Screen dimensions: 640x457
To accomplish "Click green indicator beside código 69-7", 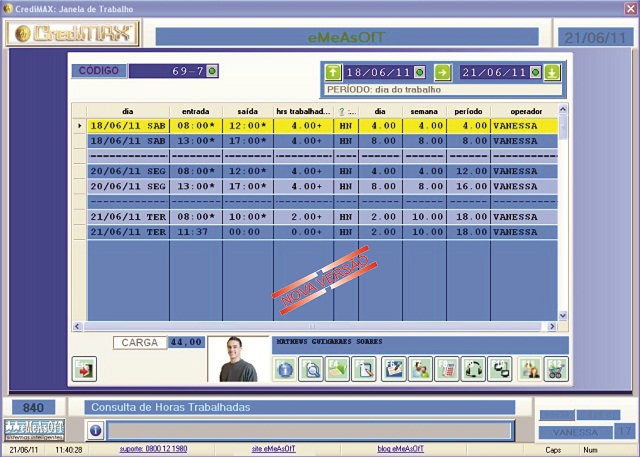I will pyautogui.click(x=212, y=71).
